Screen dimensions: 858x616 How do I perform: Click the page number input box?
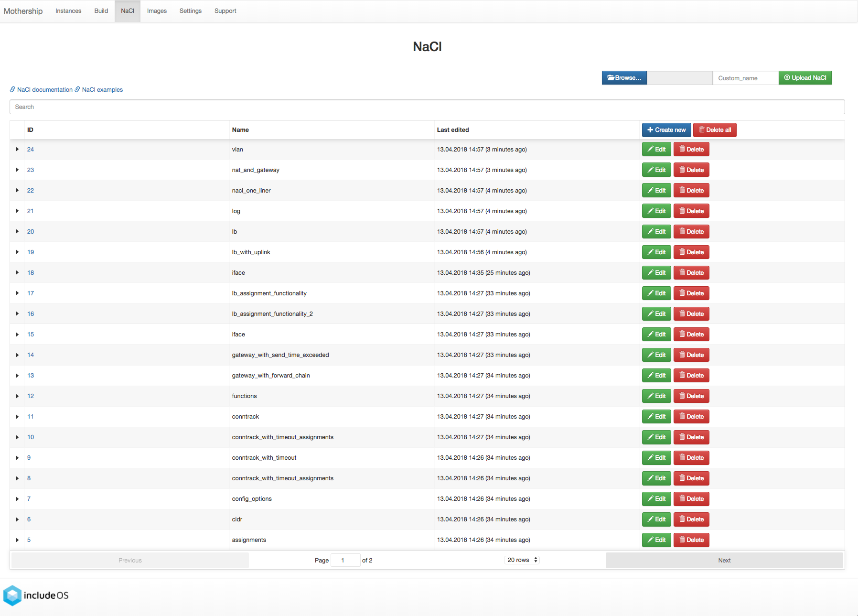345,560
